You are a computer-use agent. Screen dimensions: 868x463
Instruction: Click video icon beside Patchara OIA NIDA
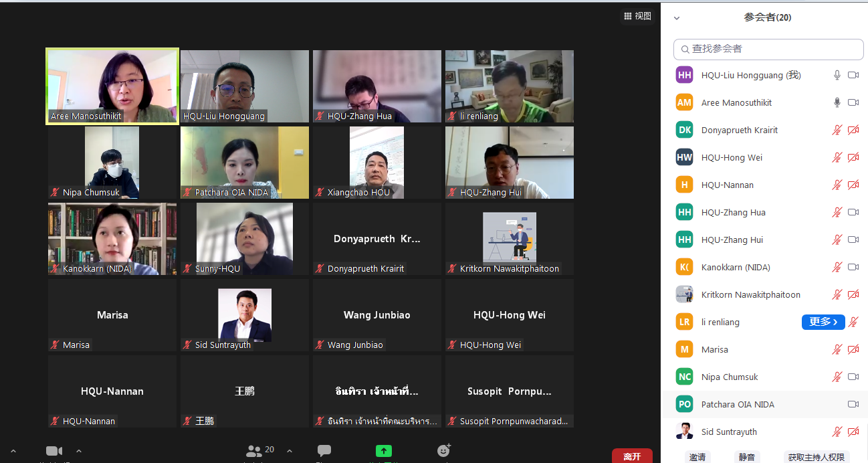click(x=853, y=404)
